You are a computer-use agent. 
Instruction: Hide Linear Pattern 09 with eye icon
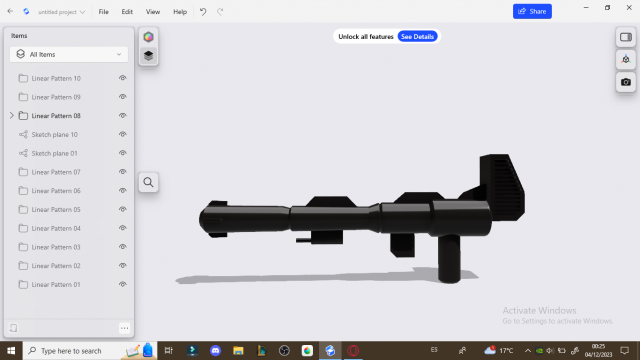click(x=122, y=97)
